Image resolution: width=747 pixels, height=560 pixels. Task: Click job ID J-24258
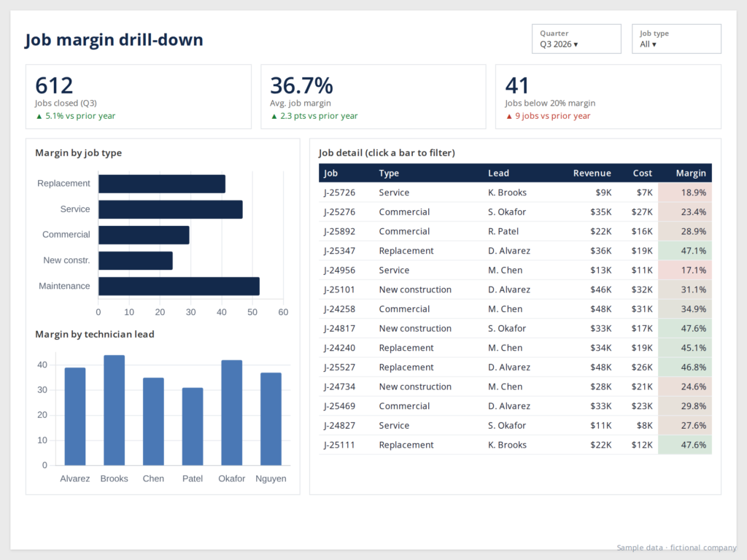pyautogui.click(x=340, y=309)
